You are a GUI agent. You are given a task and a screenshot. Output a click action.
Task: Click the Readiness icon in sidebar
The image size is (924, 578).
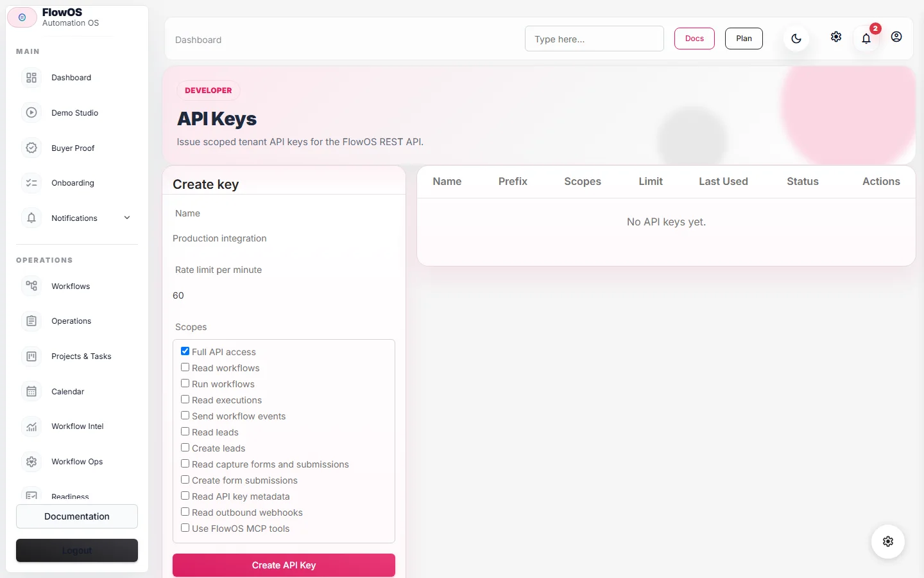coord(31,495)
